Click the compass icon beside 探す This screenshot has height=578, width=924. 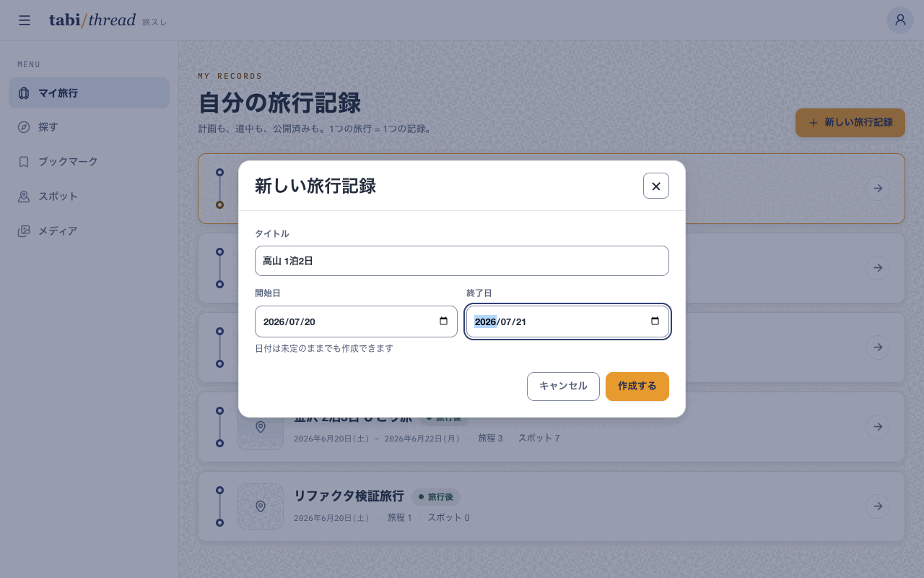pos(24,127)
